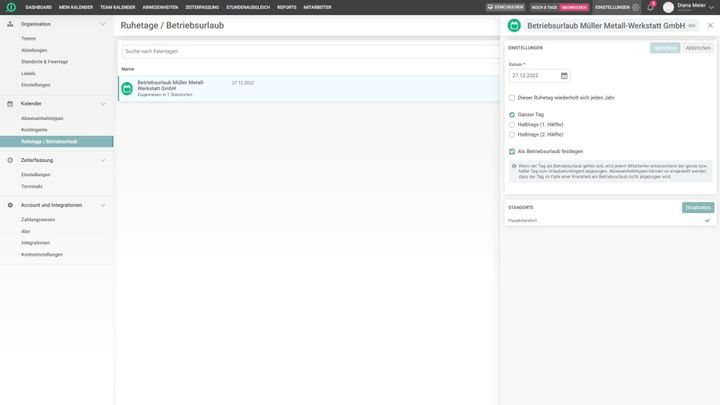Click the Demo buchen monitor icon
720x405 pixels.
coord(490,7)
